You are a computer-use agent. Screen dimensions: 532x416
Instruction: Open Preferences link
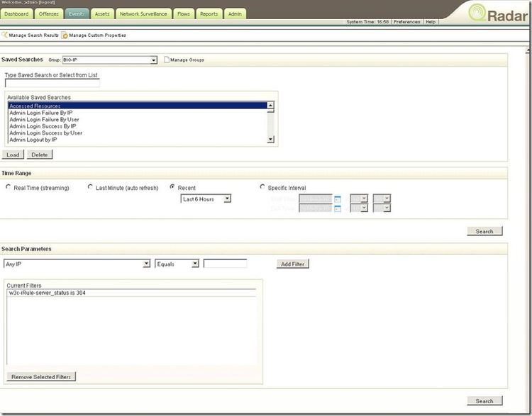[407, 22]
